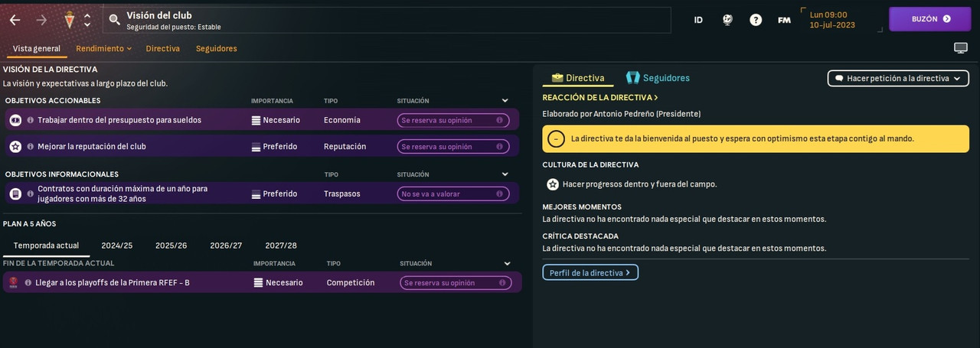Go back with the left arrow
The width and height of the screenshot is (980, 348).
coord(15,20)
